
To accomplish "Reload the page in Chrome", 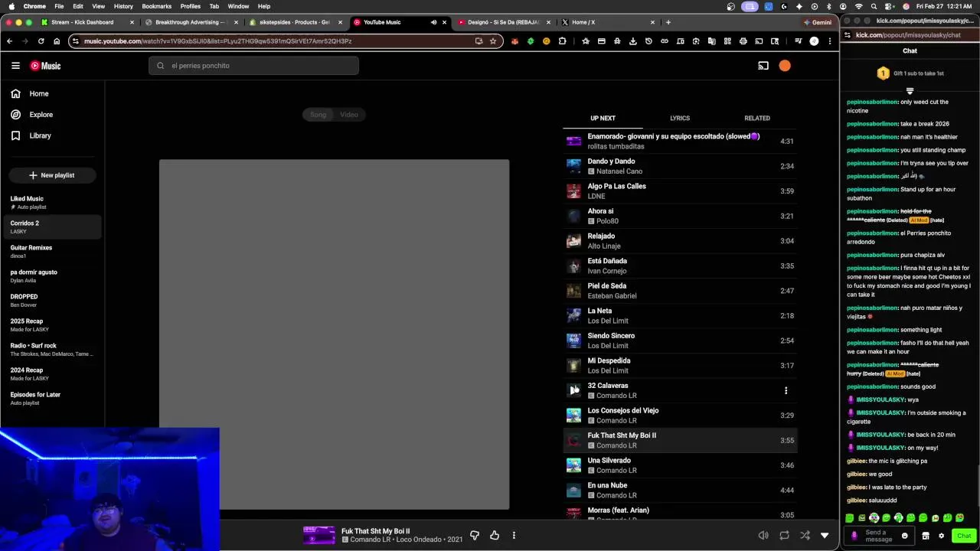I will 41,41.
